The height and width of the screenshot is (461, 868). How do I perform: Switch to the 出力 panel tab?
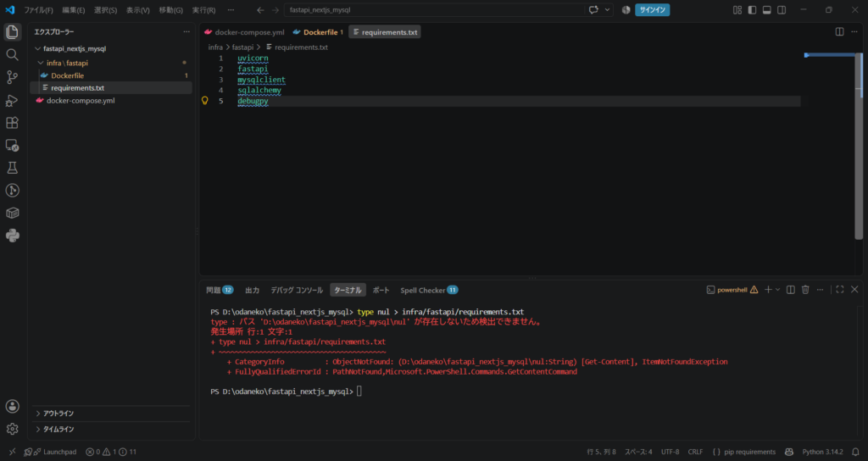252,290
